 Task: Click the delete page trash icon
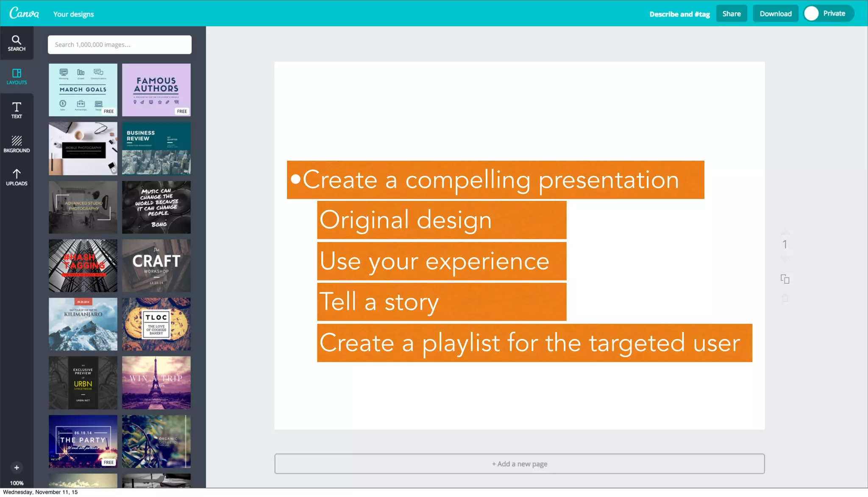coord(785,299)
